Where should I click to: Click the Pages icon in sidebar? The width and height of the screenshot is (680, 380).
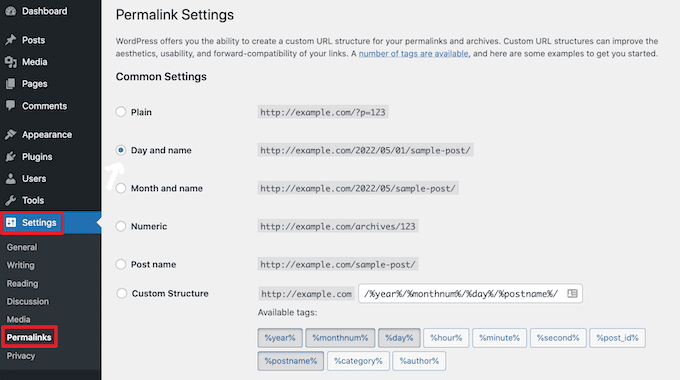click(x=11, y=84)
